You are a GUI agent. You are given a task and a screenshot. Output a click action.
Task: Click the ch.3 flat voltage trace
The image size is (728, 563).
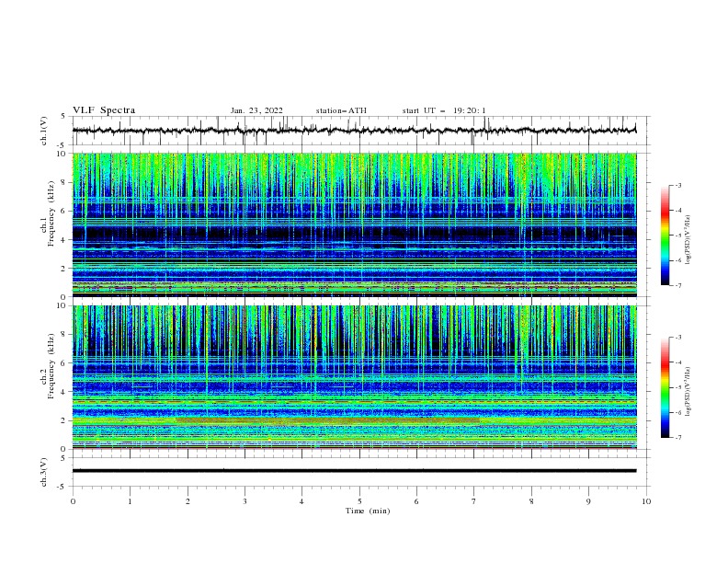coord(354,471)
